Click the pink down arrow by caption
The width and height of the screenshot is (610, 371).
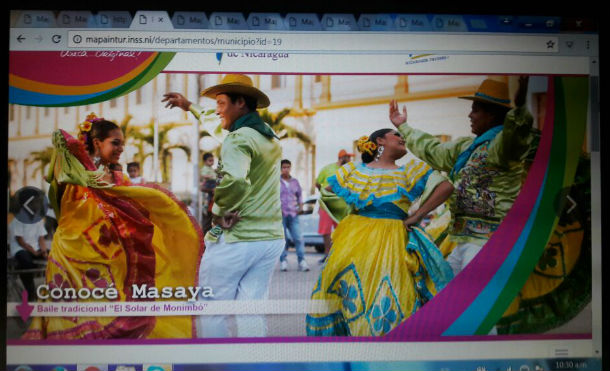point(24,307)
